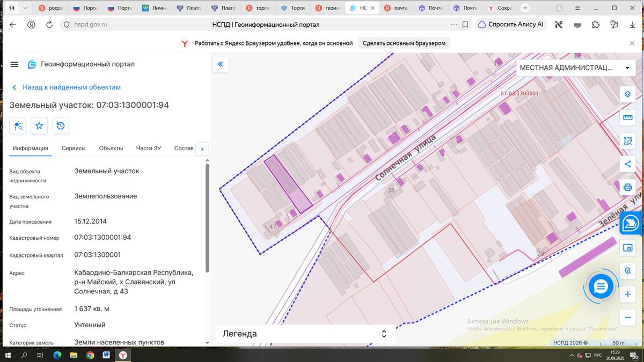Show more tabs with the arrow
This screenshot has width=644, height=362.
coord(202,149)
